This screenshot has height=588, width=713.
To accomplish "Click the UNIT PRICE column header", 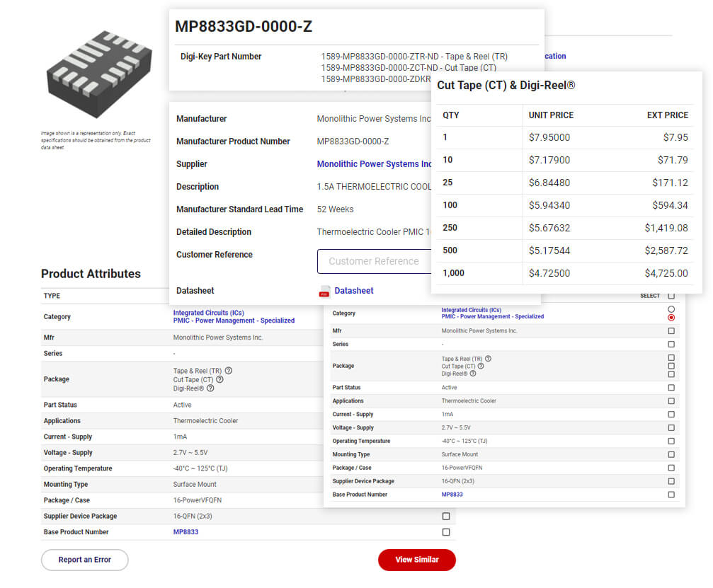I will (x=551, y=115).
